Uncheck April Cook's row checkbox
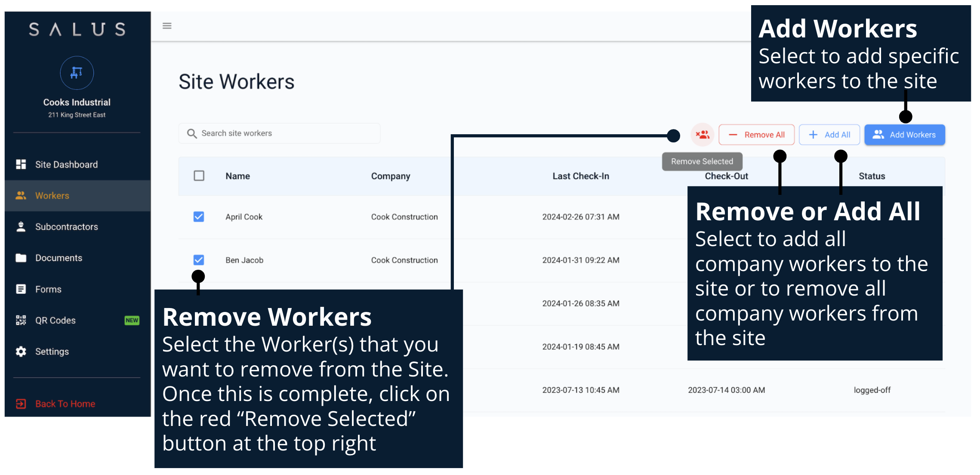The height and width of the screenshot is (475, 980). pos(199,217)
